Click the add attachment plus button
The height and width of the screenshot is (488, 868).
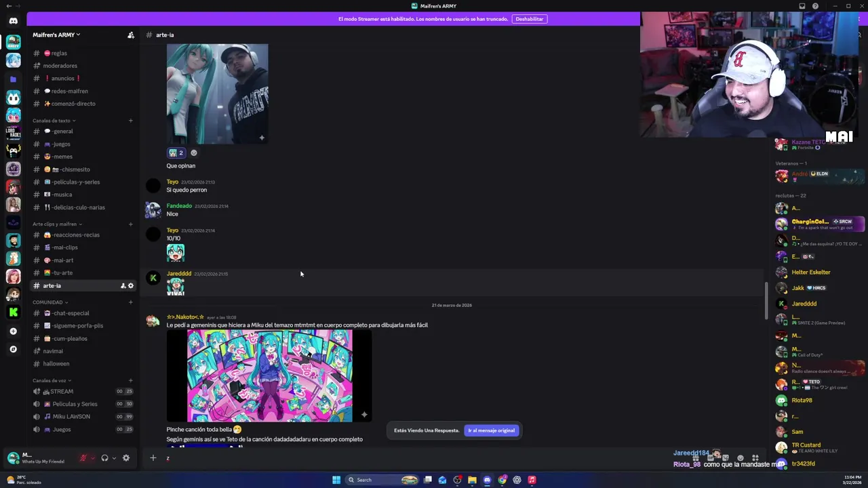click(x=153, y=458)
